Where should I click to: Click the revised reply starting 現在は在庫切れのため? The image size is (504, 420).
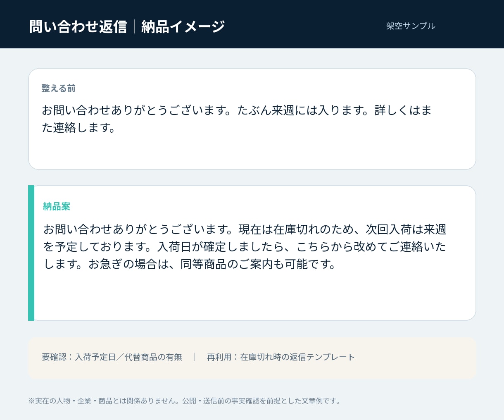click(x=245, y=246)
